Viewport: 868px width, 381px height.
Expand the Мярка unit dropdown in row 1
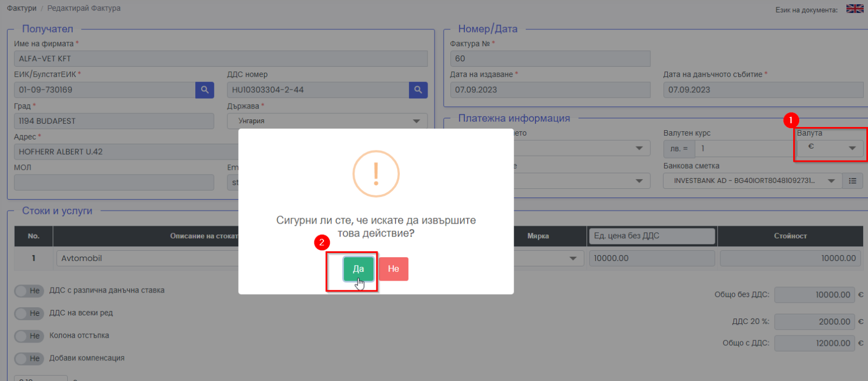click(548, 258)
